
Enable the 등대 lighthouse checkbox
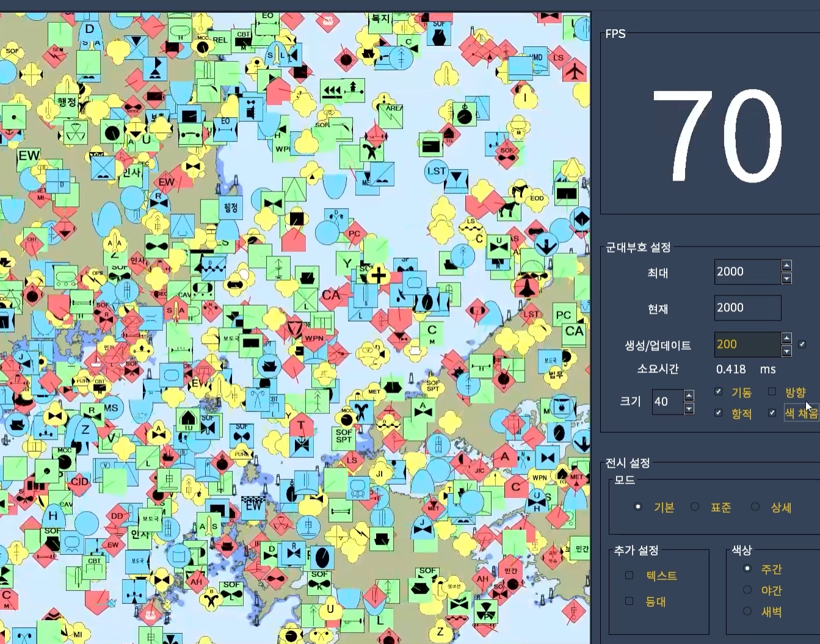click(630, 602)
